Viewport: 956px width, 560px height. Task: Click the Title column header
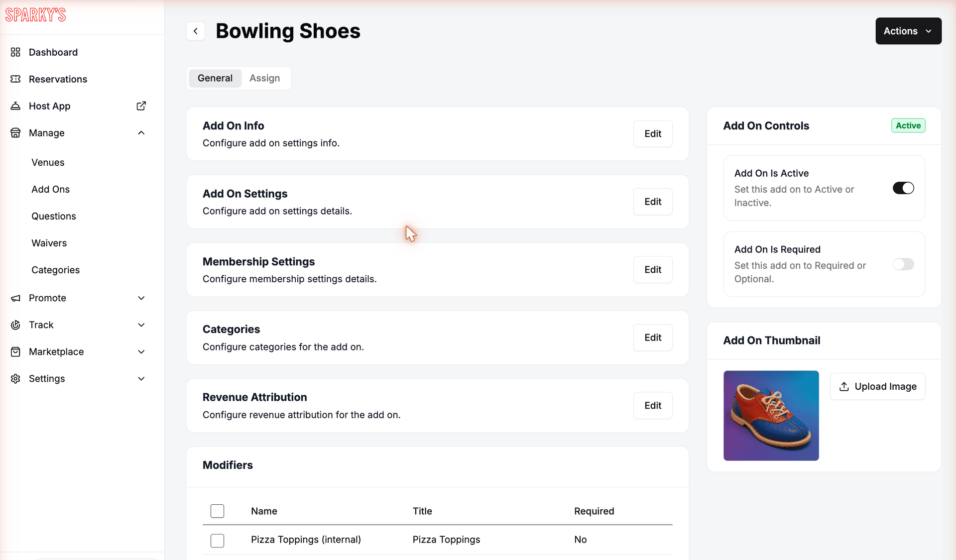coord(422,511)
